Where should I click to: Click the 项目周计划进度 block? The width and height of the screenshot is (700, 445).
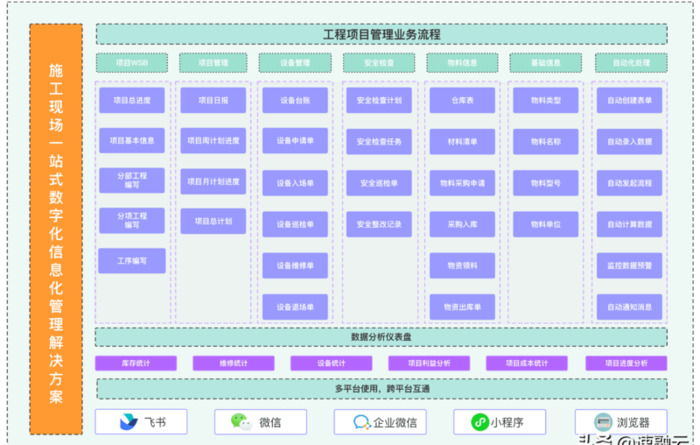tap(213, 141)
